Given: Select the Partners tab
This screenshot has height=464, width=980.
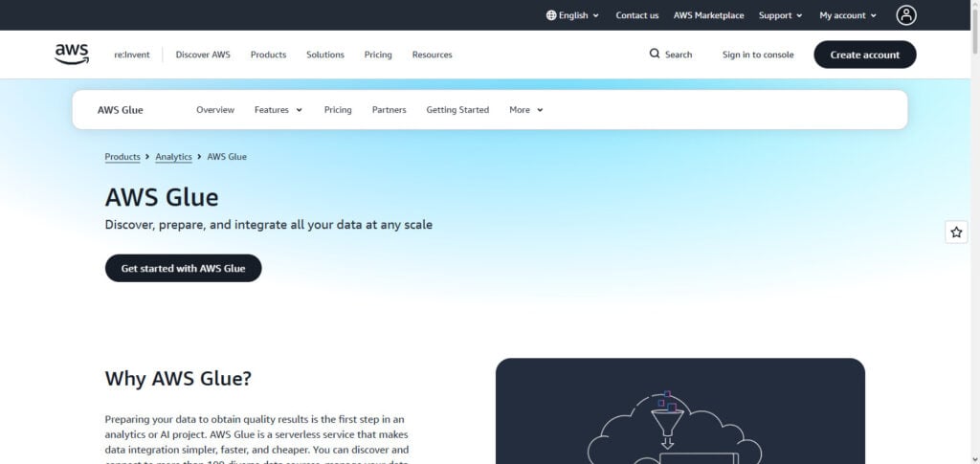Looking at the screenshot, I should pyautogui.click(x=389, y=110).
